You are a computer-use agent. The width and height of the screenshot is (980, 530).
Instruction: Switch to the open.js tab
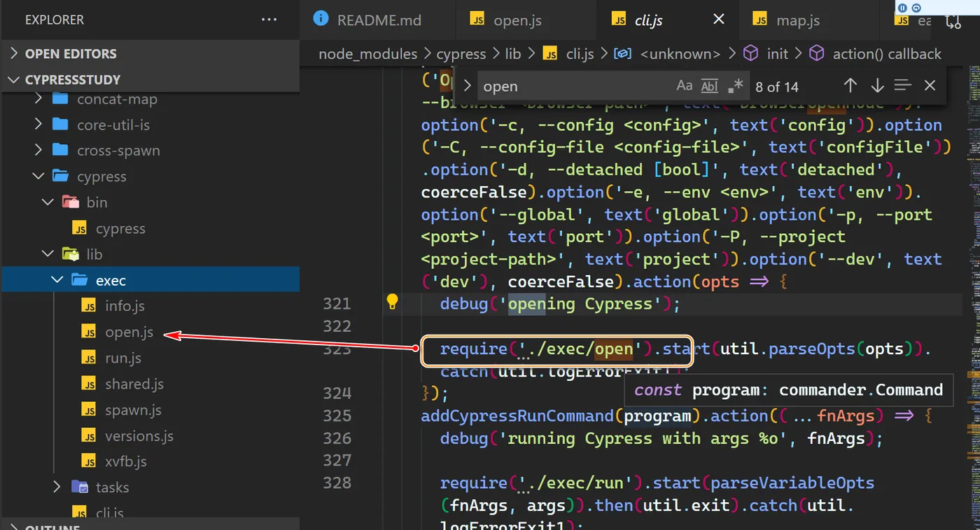click(x=517, y=20)
